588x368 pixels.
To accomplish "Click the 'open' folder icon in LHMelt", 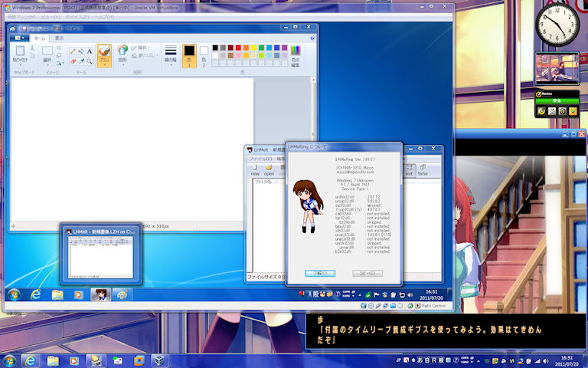I will pos(269,170).
